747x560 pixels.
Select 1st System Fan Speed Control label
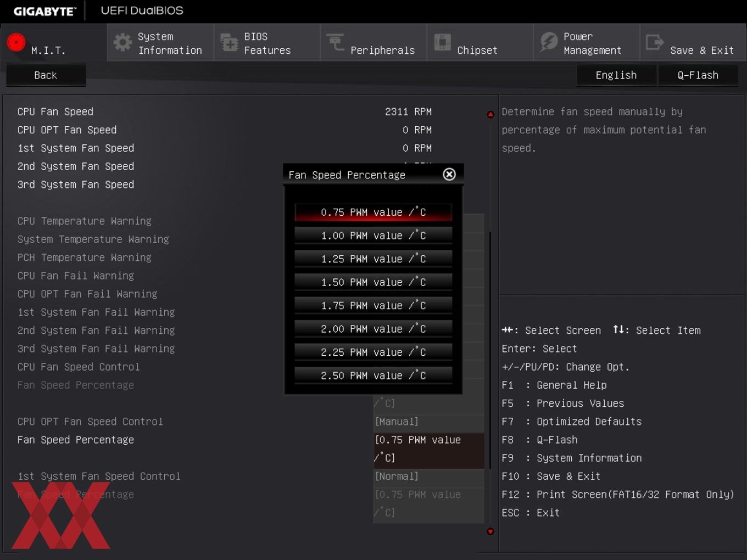[99, 477]
